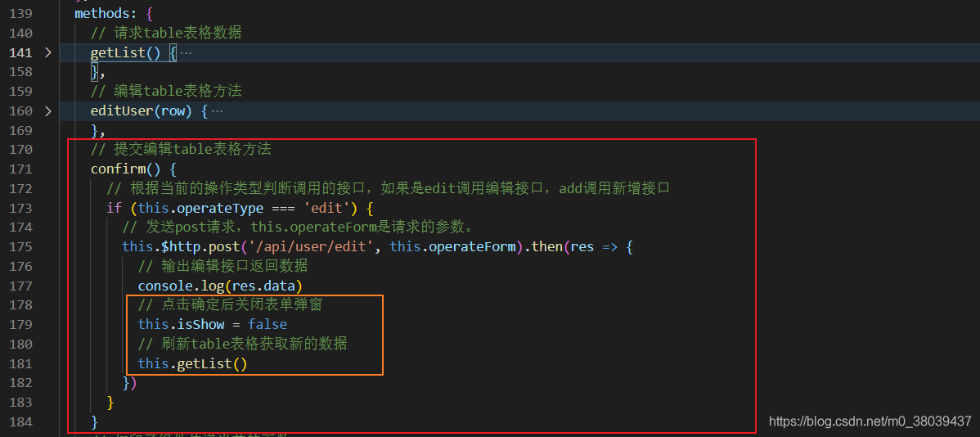The width and height of the screenshot is (980, 437).
Task: Click console.log(res.data) statement
Action: [220, 286]
